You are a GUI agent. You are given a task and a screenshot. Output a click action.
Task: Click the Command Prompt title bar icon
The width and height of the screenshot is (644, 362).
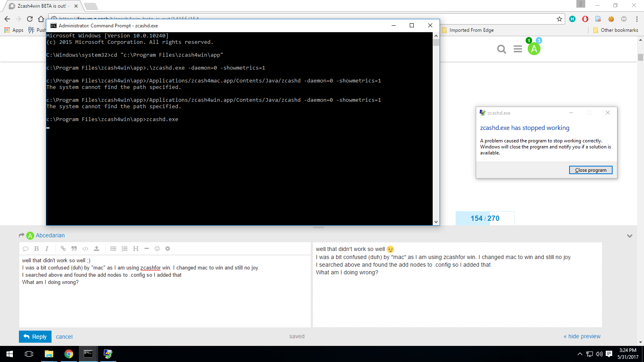pos(53,25)
